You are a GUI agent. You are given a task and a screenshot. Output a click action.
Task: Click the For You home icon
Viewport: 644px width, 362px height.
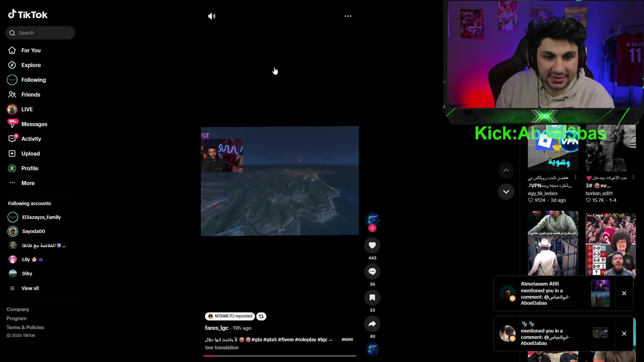(12, 50)
